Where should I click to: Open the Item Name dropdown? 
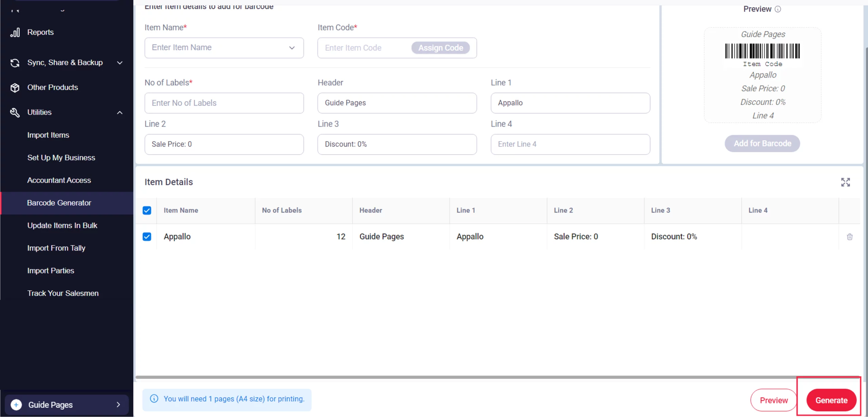(292, 48)
